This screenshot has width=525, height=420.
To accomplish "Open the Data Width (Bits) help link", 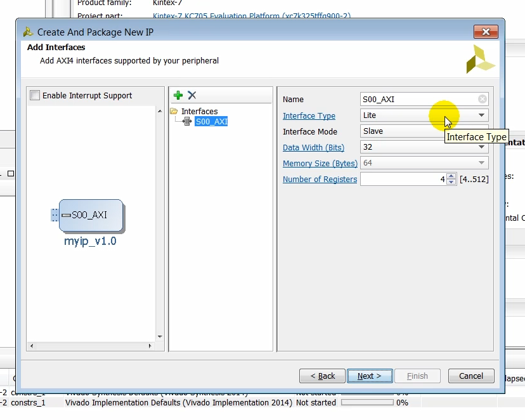I will pyautogui.click(x=313, y=147).
